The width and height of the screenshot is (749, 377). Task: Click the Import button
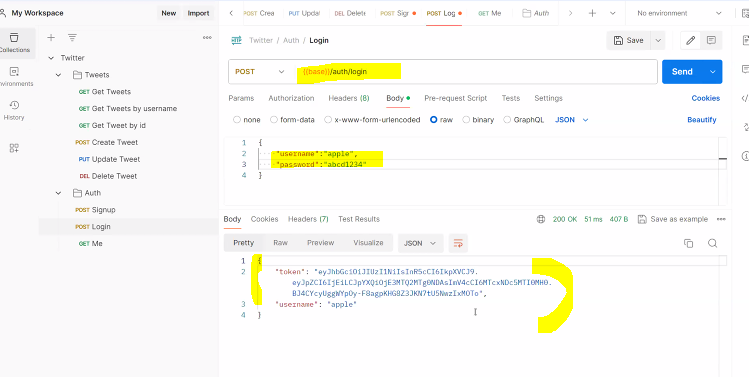click(198, 13)
